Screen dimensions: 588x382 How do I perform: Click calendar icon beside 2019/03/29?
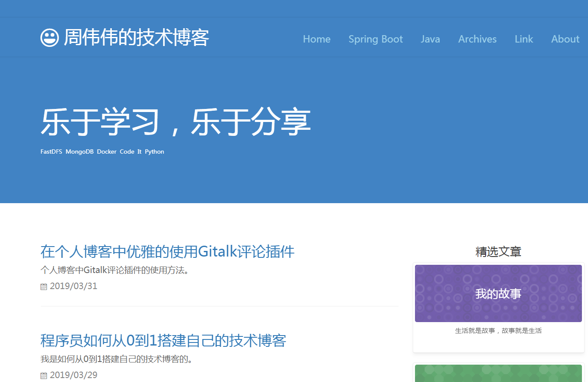point(44,375)
